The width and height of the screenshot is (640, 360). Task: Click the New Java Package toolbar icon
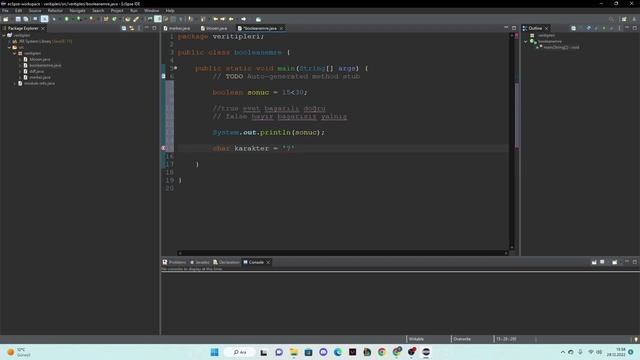[x=106, y=19]
